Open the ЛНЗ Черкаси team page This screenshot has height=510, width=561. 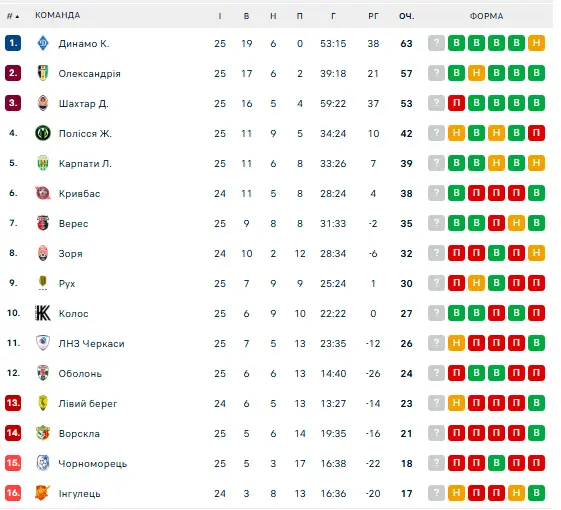pos(92,344)
